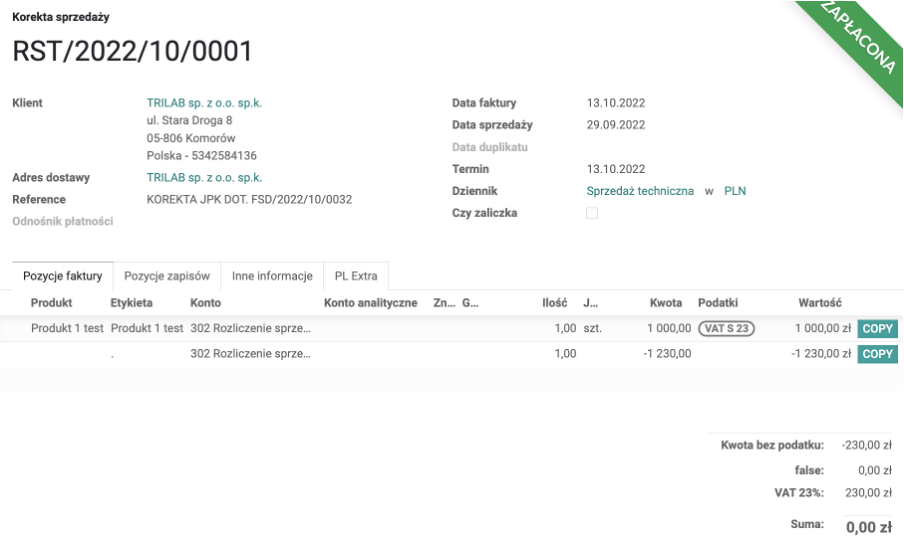
Task: Open the Sprzedaż techniczna journal link
Action: point(640,191)
